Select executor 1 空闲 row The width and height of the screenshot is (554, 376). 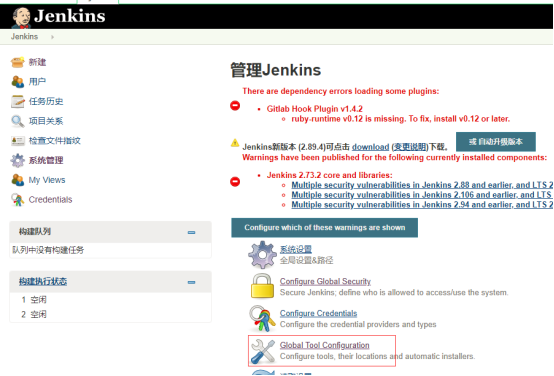pos(110,300)
